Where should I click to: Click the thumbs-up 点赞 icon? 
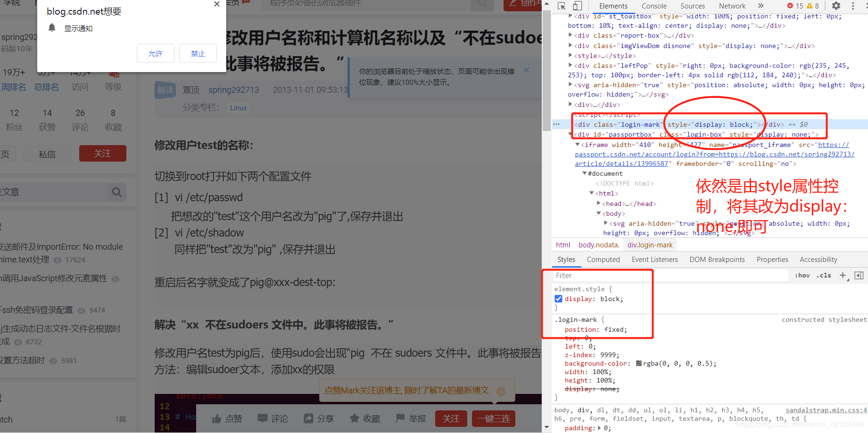(x=216, y=418)
